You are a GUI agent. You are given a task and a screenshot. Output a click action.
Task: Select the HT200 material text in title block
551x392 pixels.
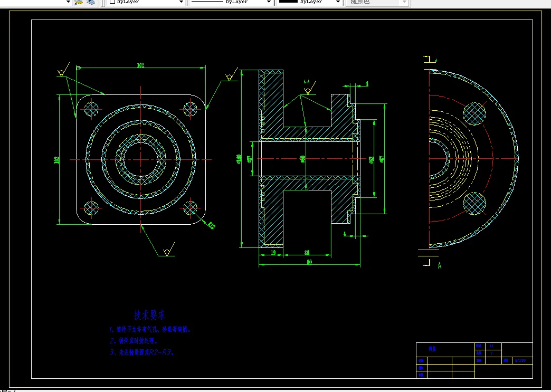coord(520,360)
